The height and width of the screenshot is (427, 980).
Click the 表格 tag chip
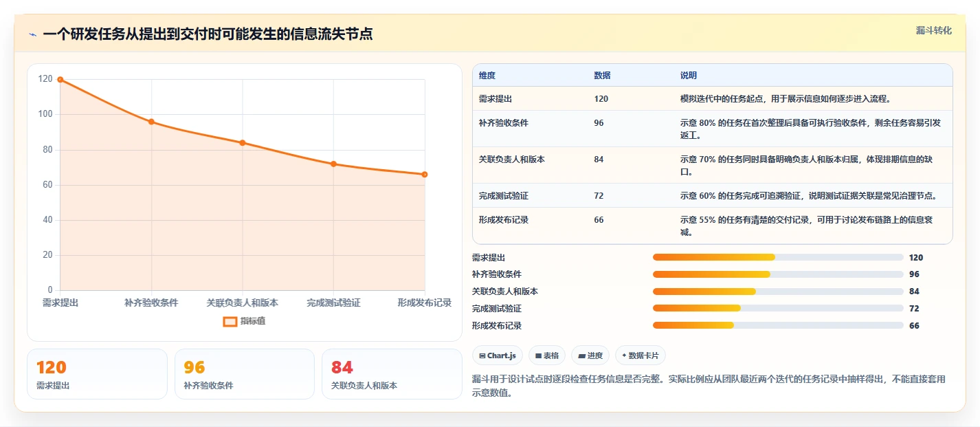pyautogui.click(x=547, y=355)
